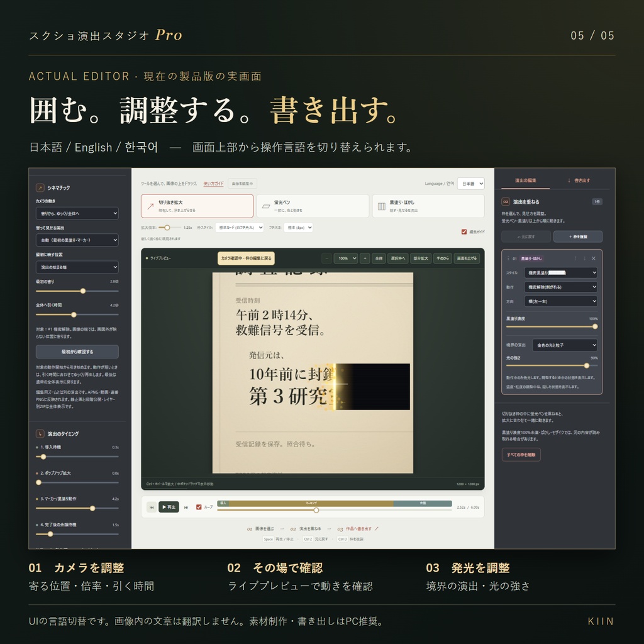Move the 01 frame down

pyautogui.click(x=584, y=258)
